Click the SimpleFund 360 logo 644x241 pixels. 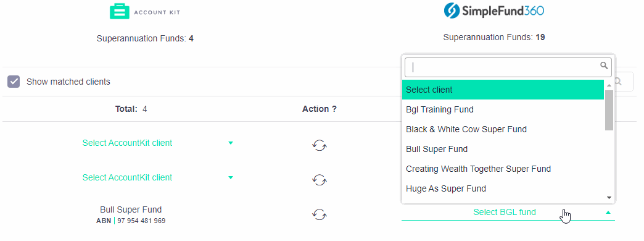(x=493, y=11)
